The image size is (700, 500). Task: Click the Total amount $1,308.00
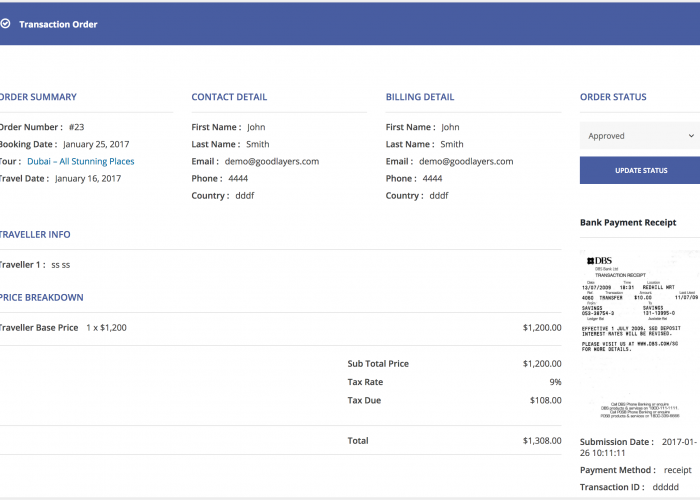pyautogui.click(x=542, y=441)
